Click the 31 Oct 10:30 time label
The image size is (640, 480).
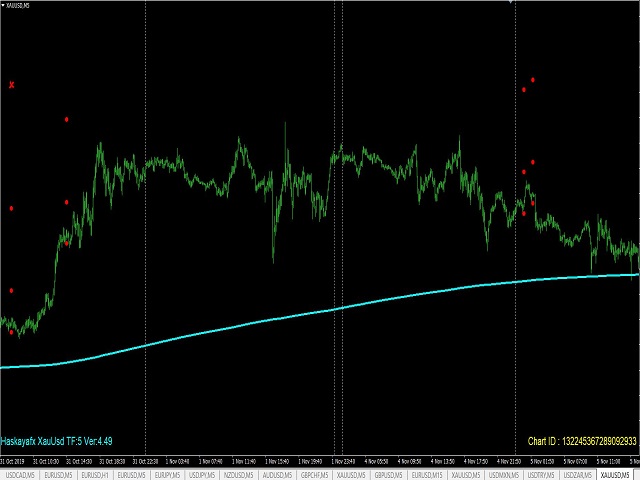(46, 462)
